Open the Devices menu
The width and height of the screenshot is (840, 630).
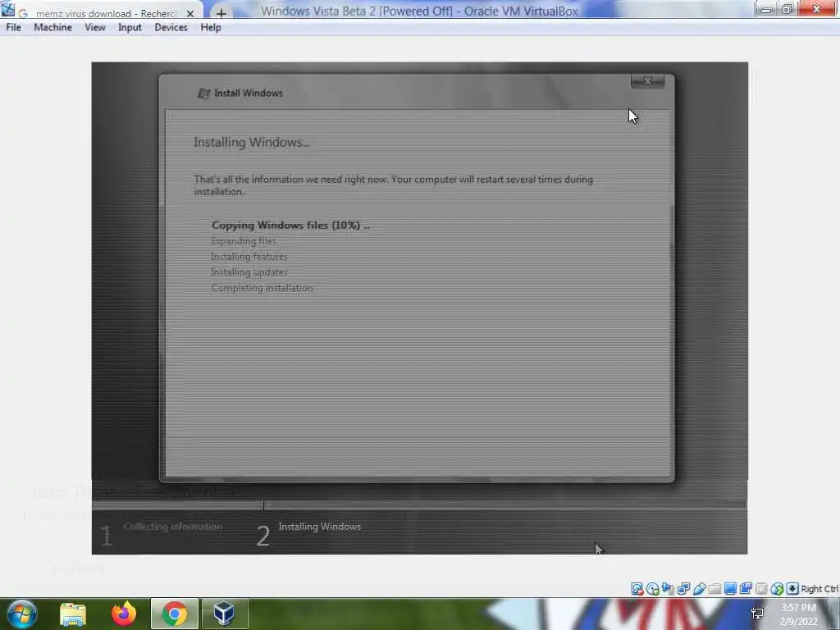click(171, 27)
